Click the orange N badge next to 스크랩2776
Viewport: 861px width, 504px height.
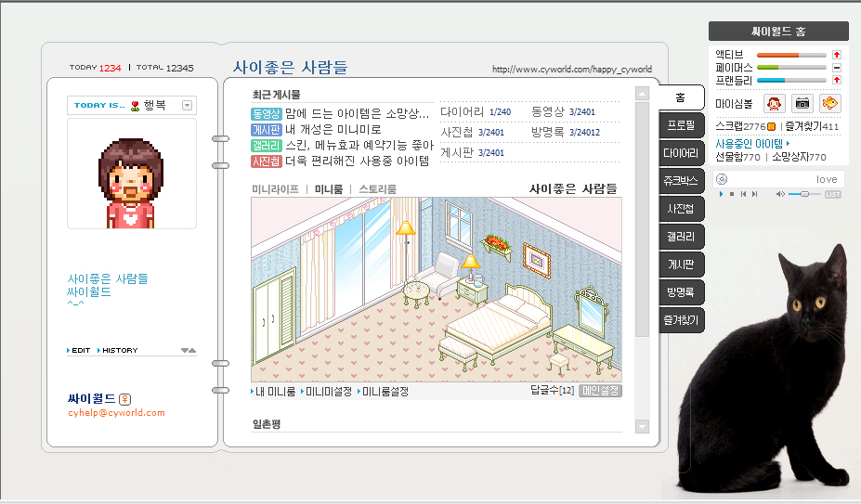tap(771, 127)
